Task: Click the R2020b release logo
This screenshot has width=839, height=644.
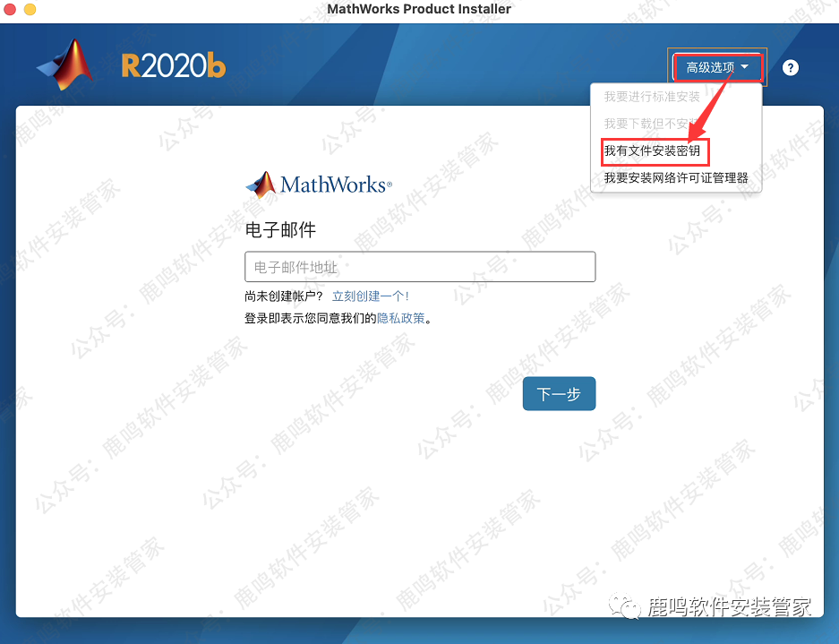Action: click(x=174, y=66)
